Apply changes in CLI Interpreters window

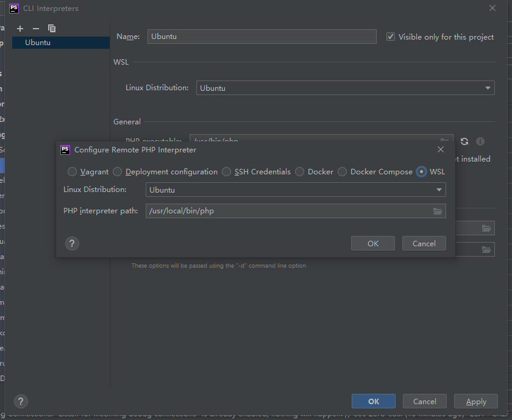476,401
